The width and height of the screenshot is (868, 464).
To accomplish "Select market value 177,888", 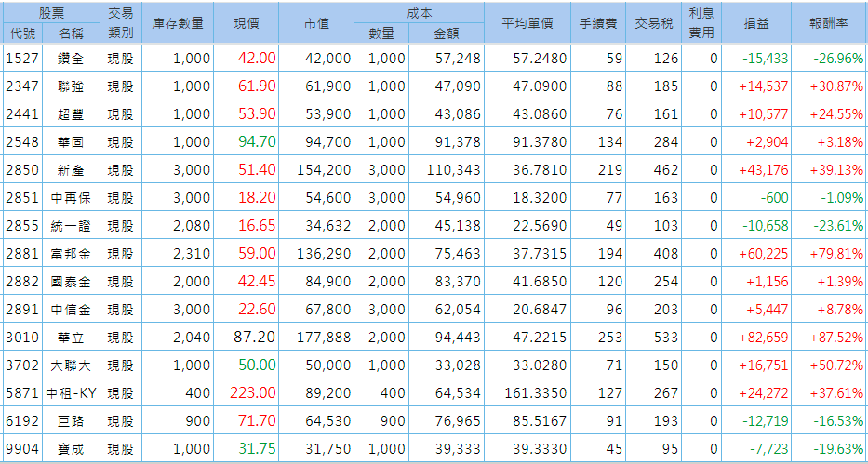I will tap(325, 338).
